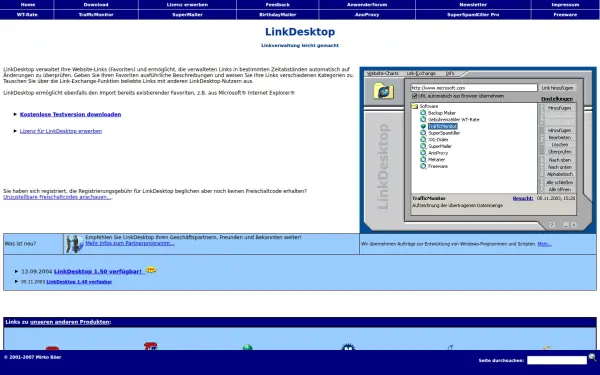Open the Impressum navigation item
Screen dimensions: 600x375
(x=565, y=5)
